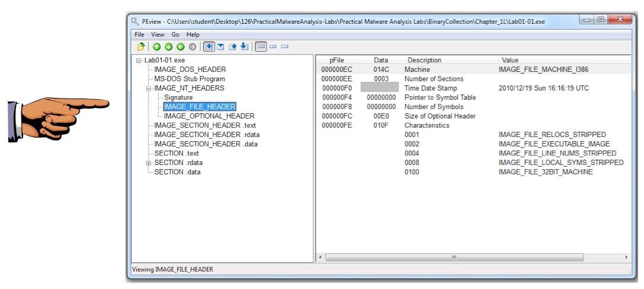644x289 pixels.
Task: Collapse the IMAGE_NT_HEADERS tree node
Action: point(149,88)
